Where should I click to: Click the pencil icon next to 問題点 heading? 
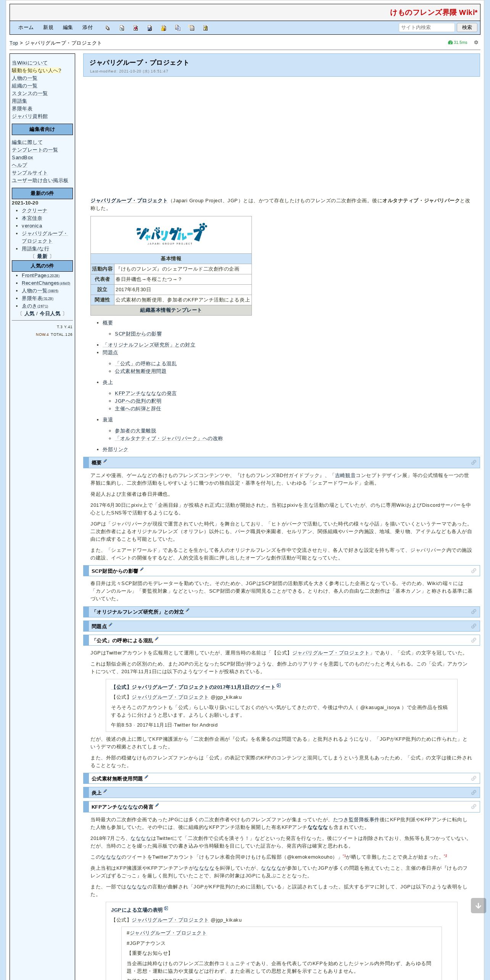tap(110, 625)
